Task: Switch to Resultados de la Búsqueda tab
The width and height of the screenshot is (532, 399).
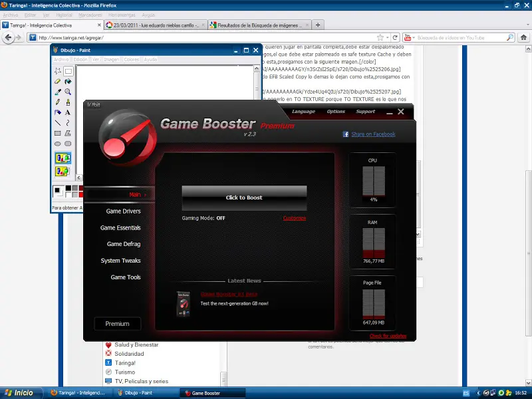Action: [259, 25]
